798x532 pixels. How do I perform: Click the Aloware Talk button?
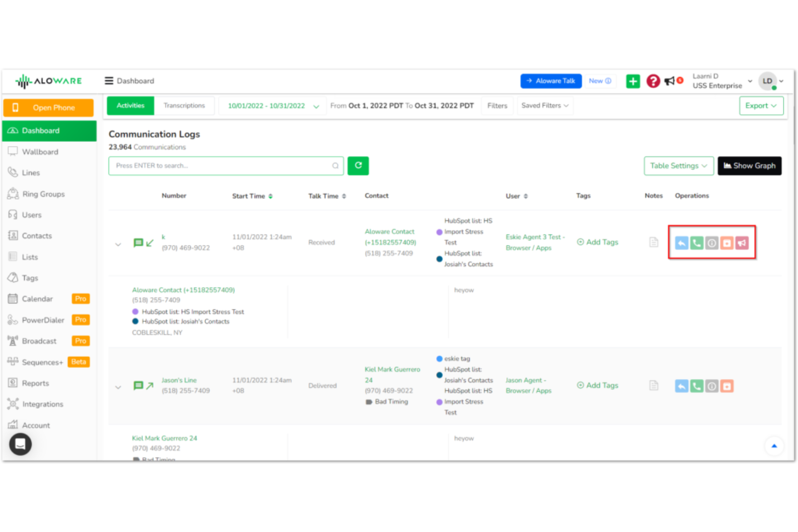click(551, 81)
